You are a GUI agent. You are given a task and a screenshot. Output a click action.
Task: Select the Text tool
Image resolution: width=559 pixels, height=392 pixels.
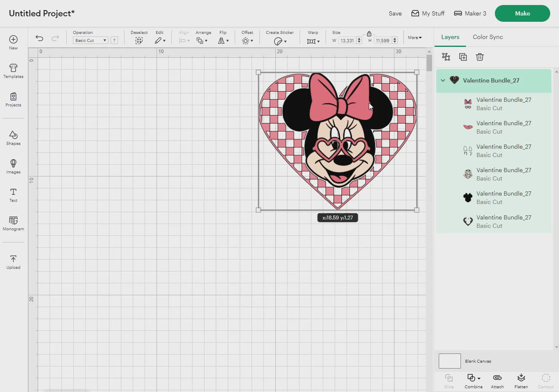point(13,195)
